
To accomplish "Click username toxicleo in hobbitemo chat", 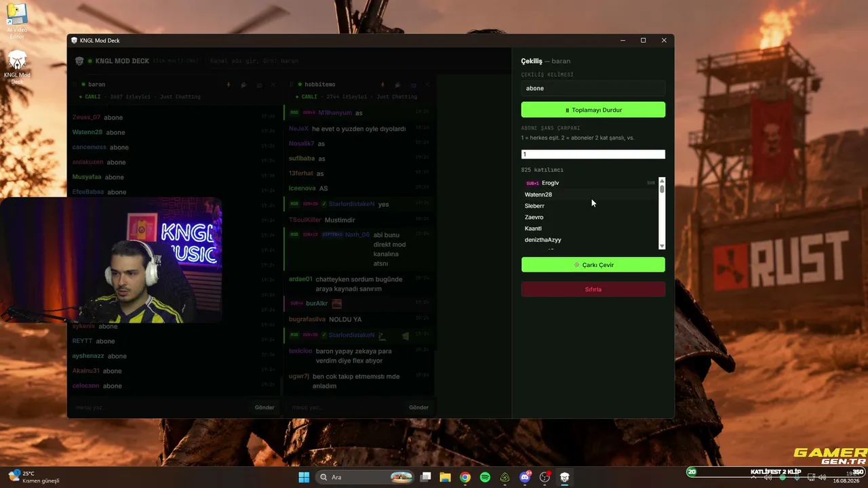I will click(x=300, y=351).
